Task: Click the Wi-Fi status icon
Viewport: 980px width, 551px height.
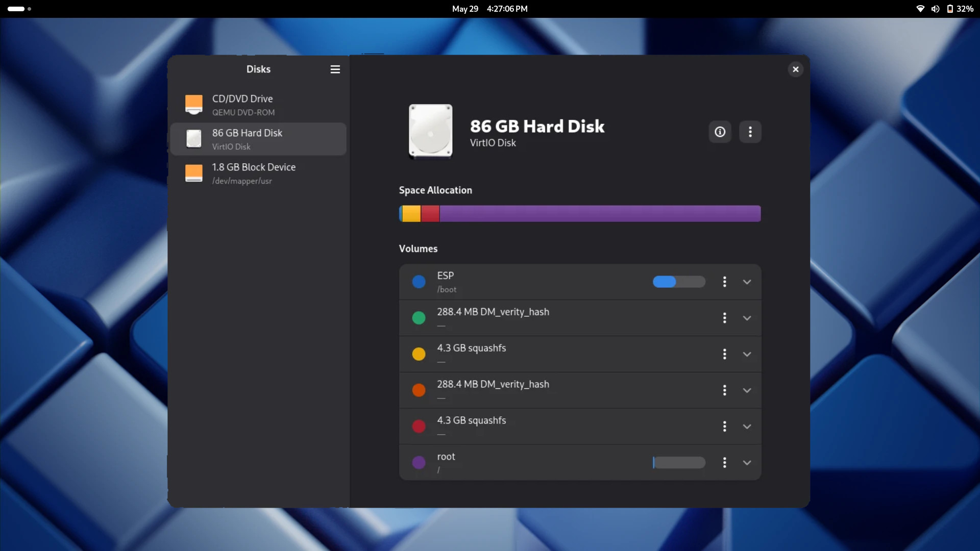Action: pos(920,9)
